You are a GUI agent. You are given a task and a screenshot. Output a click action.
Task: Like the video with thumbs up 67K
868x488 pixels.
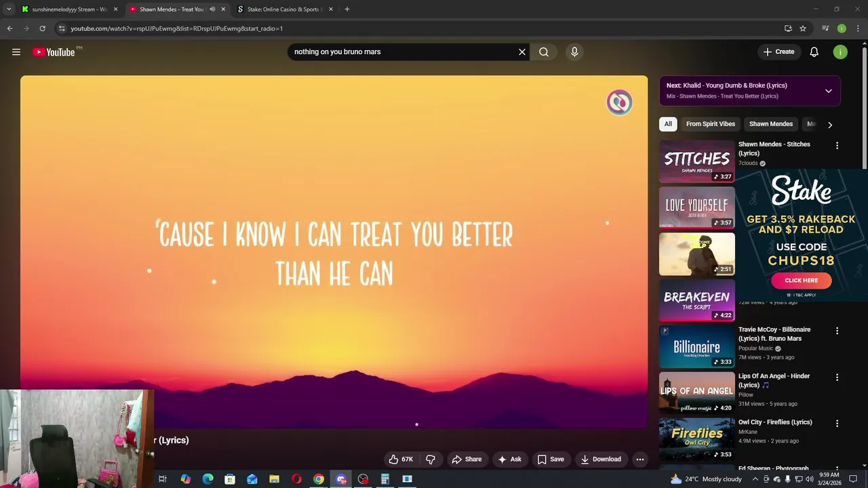coord(401,459)
